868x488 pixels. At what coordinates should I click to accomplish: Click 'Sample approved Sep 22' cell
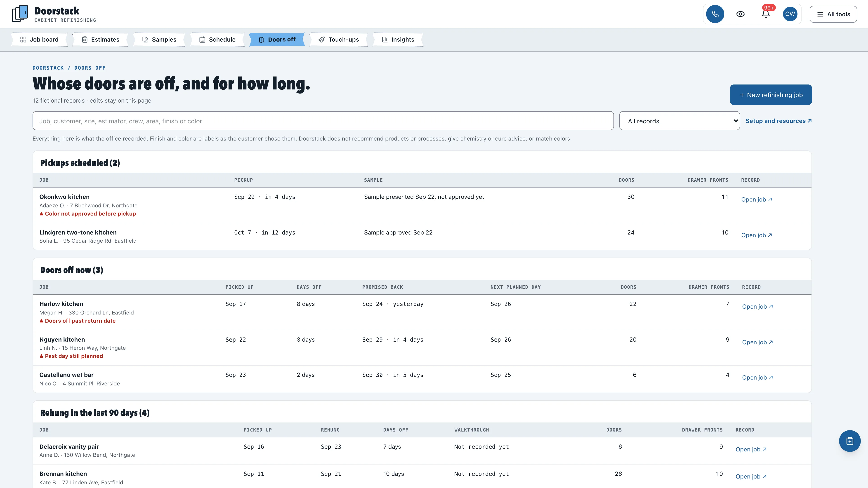click(x=398, y=232)
